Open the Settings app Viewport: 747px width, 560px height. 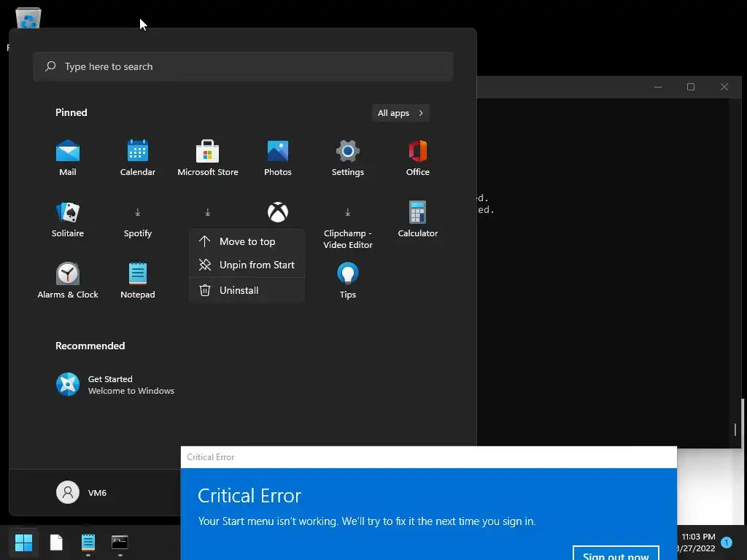point(348,158)
